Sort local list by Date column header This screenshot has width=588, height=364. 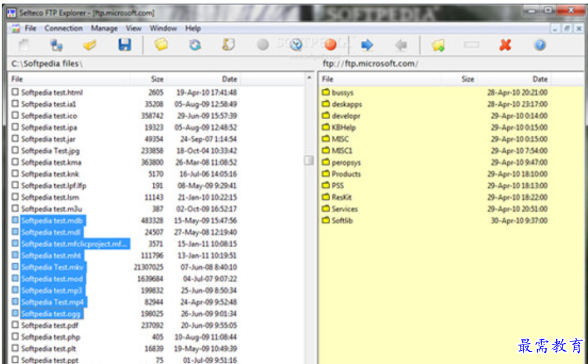pyautogui.click(x=203, y=79)
